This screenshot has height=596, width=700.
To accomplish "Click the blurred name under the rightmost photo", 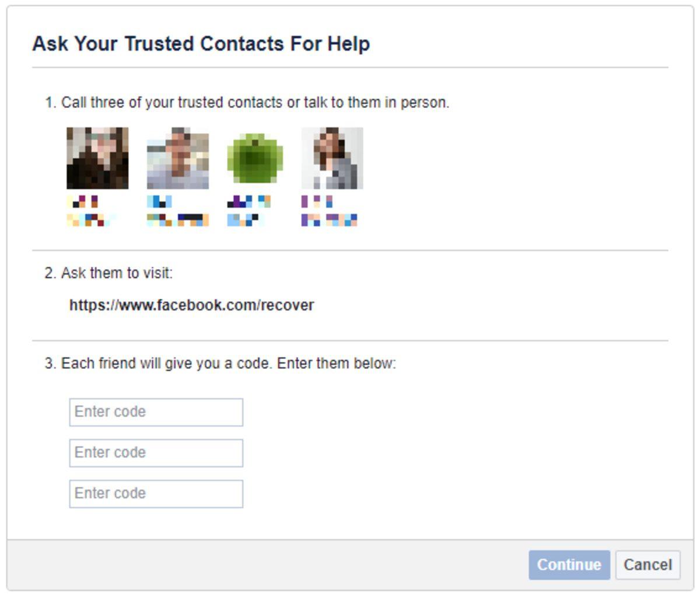I will point(329,211).
